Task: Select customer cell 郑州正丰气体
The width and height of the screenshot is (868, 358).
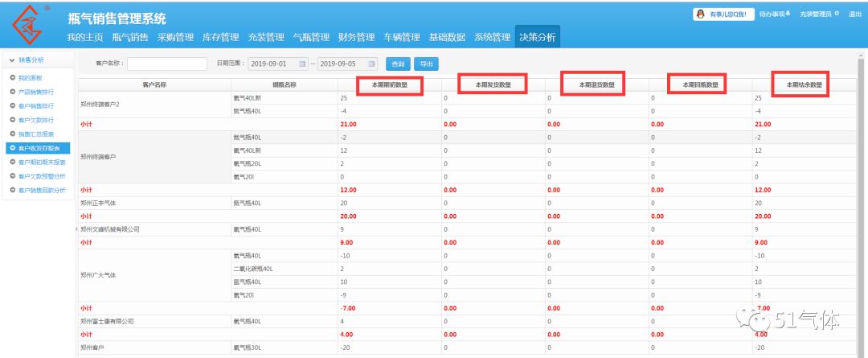Action: tap(154, 204)
